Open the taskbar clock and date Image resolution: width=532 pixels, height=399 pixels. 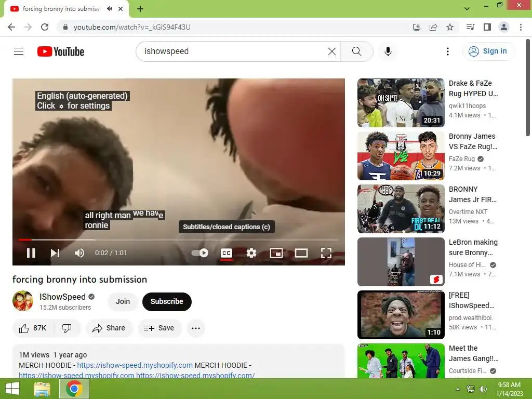coord(509,389)
